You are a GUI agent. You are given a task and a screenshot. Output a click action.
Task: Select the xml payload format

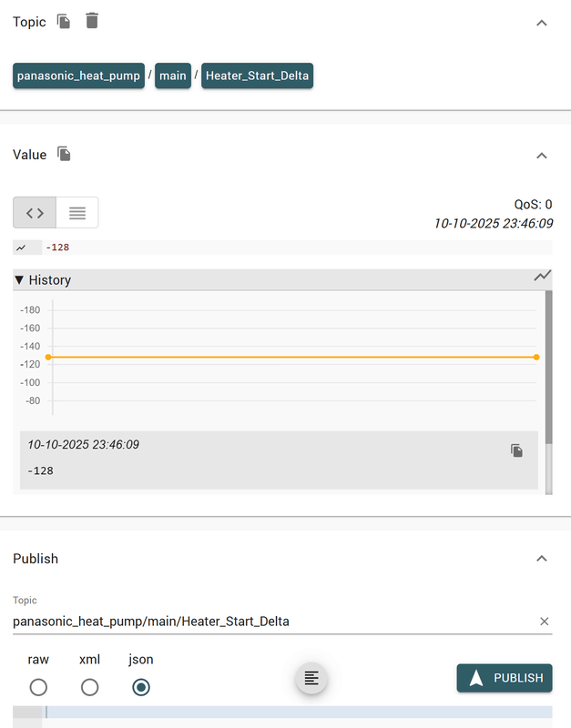coord(89,687)
